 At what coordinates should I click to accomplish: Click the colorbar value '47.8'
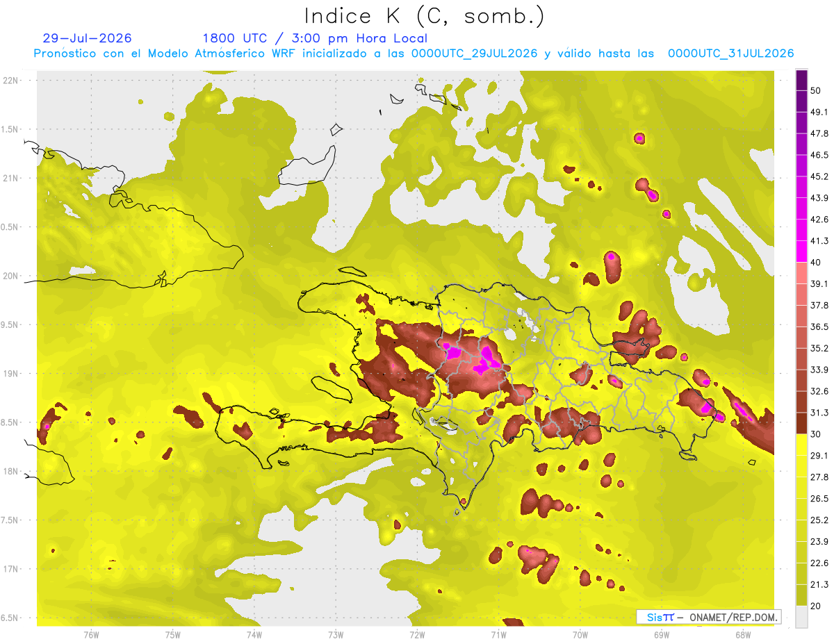point(819,133)
